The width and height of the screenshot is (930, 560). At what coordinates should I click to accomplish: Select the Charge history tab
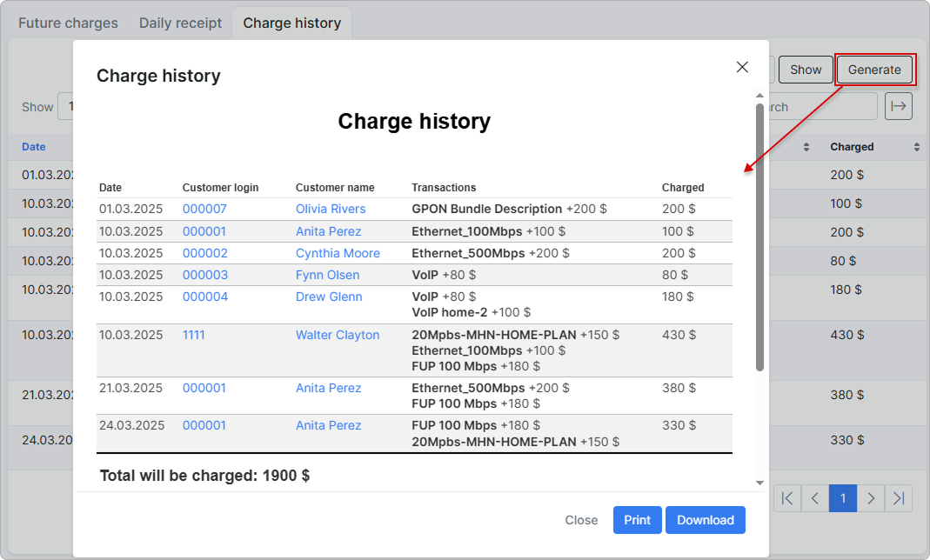(x=291, y=23)
